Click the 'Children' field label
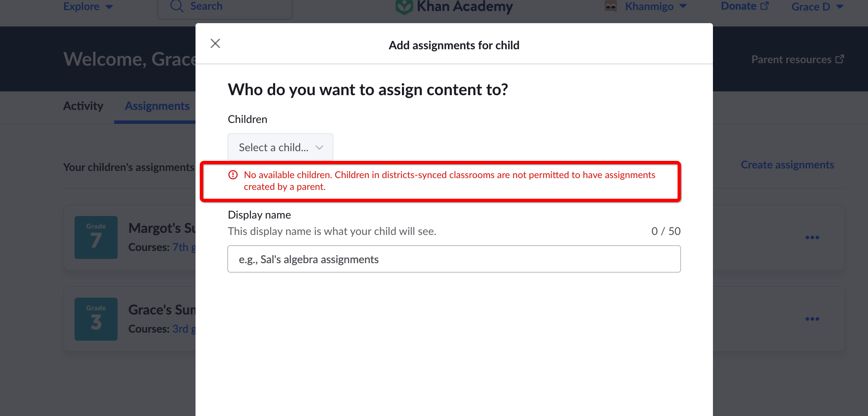This screenshot has height=416, width=868. pos(247,119)
